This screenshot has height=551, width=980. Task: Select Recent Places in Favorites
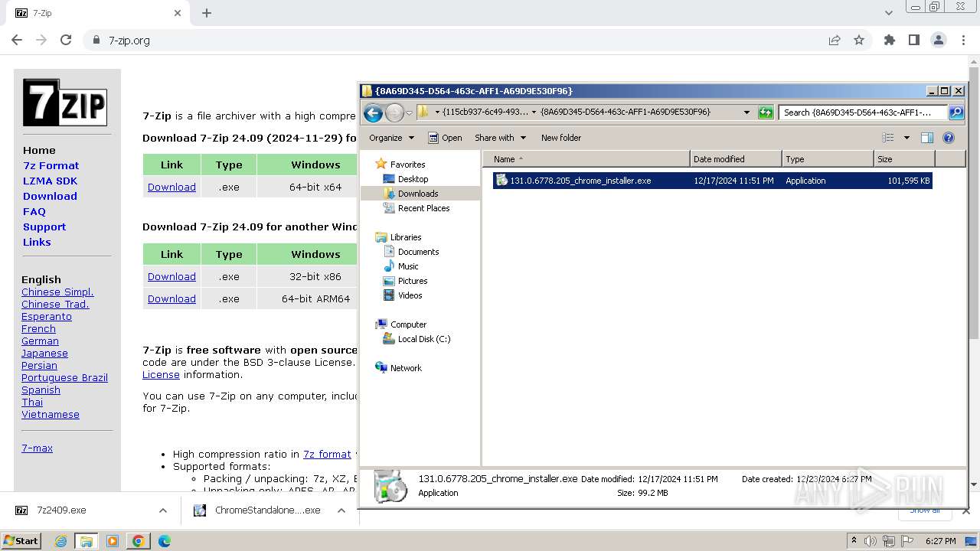tap(423, 208)
